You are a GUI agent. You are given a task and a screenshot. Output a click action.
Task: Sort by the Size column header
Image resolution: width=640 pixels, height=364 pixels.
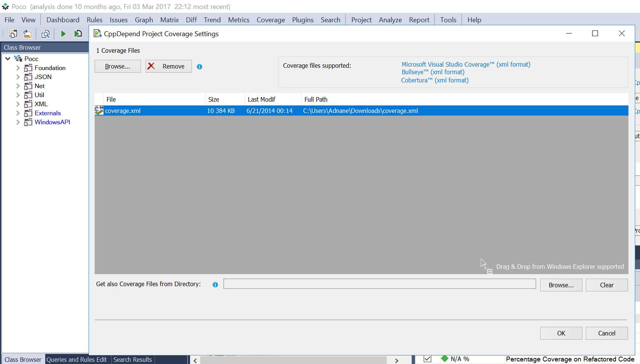point(225,99)
